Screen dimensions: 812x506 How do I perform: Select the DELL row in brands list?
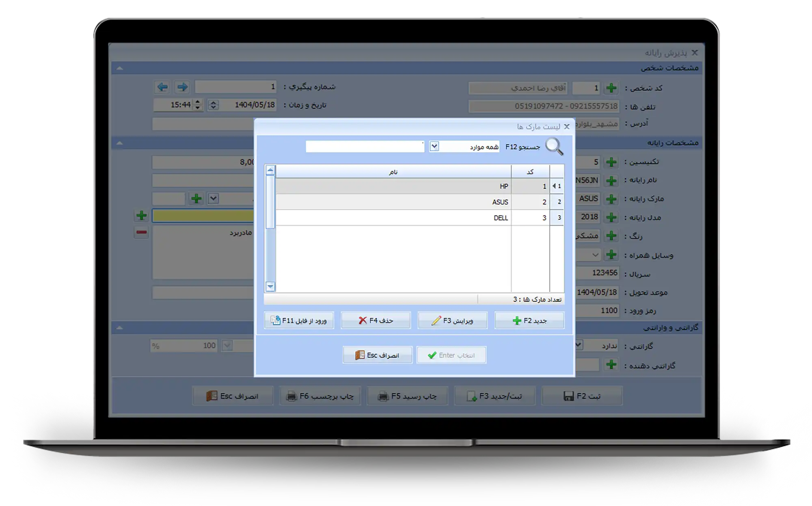coord(414,217)
